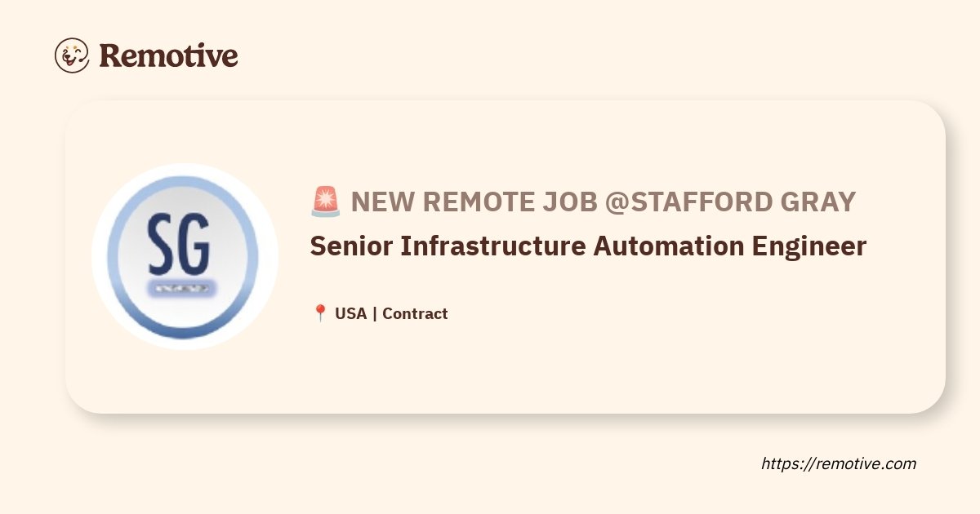Screen dimensions: 980x514
Task: Click the Remotive smiley mascot icon
Action: [72, 55]
